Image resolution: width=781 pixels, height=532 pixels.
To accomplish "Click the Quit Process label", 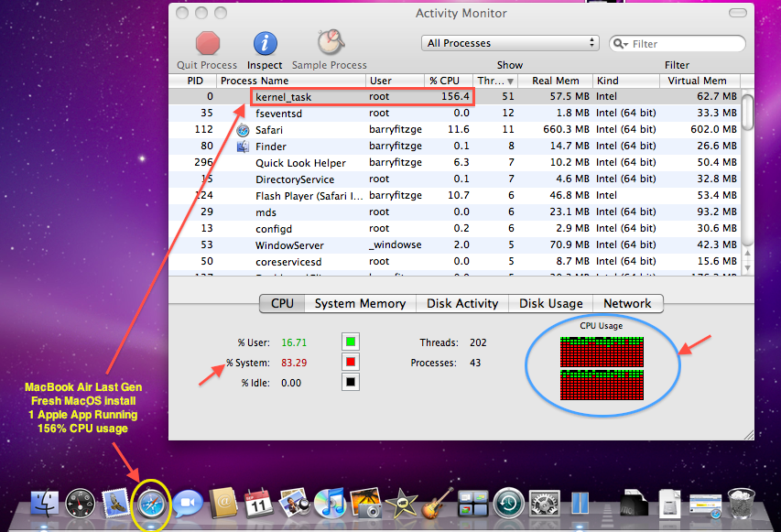I will (207, 65).
